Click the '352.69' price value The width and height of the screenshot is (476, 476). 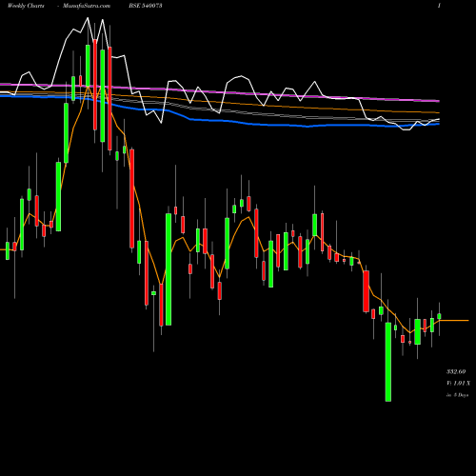[x=456, y=371]
